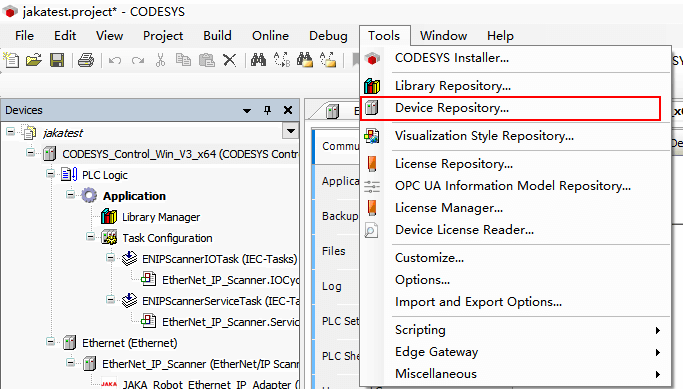Pin the Devices panel
This screenshot has height=389, width=683.
(x=267, y=110)
